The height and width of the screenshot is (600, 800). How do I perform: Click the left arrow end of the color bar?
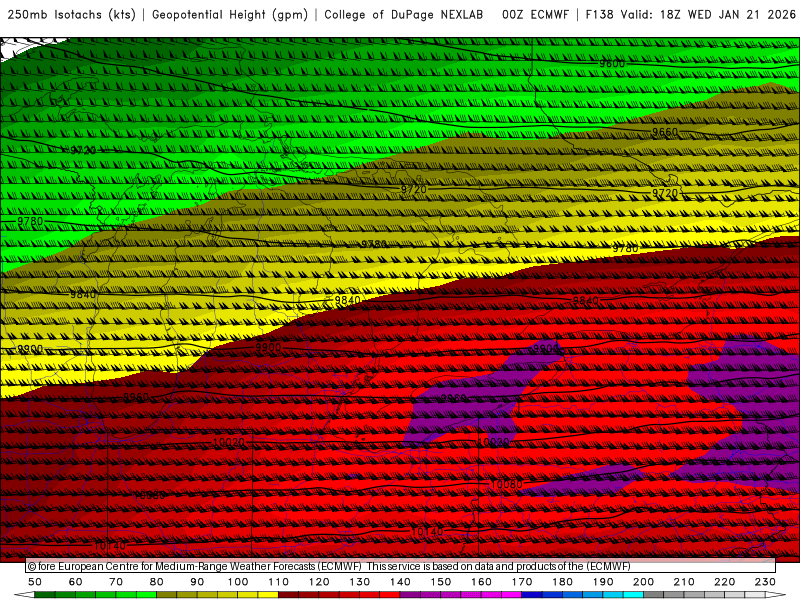pyautogui.click(x=24, y=595)
